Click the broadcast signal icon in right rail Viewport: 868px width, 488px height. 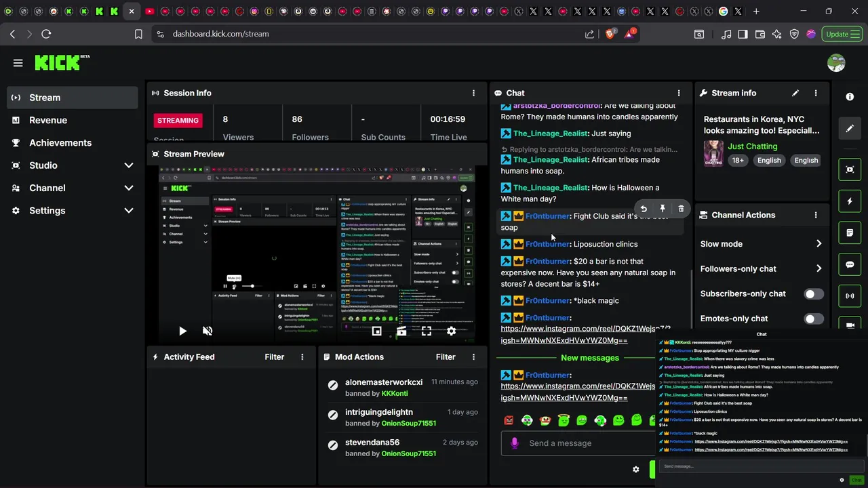click(850, 296)
